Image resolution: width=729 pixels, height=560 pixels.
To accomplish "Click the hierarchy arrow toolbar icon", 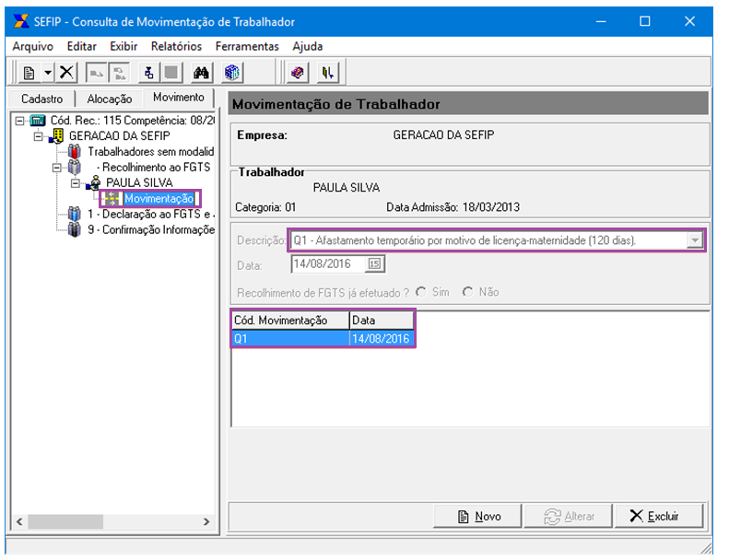I will tap(148, 73).
